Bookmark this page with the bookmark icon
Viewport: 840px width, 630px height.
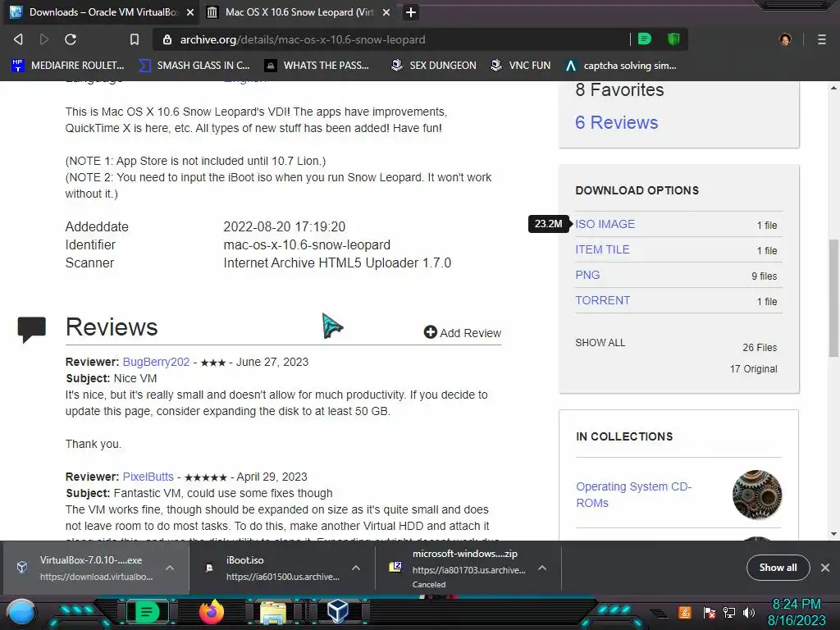pyautogui.click(x=135, y=39)
